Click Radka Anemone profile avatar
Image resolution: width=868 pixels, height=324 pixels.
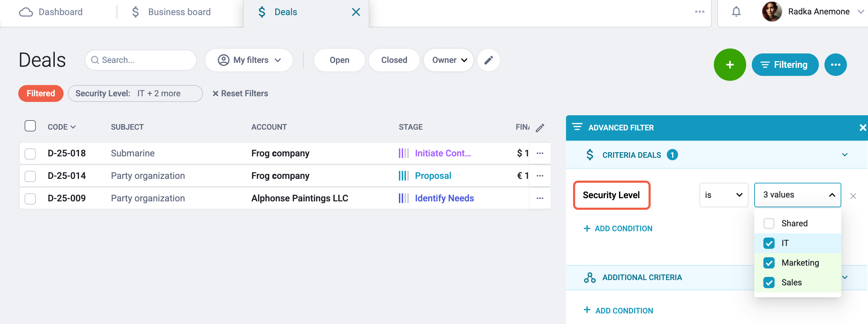[x=772, y=12]
